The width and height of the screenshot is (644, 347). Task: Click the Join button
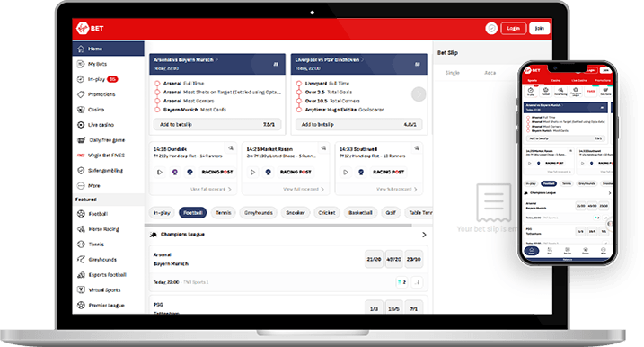(x=540, y=28)
